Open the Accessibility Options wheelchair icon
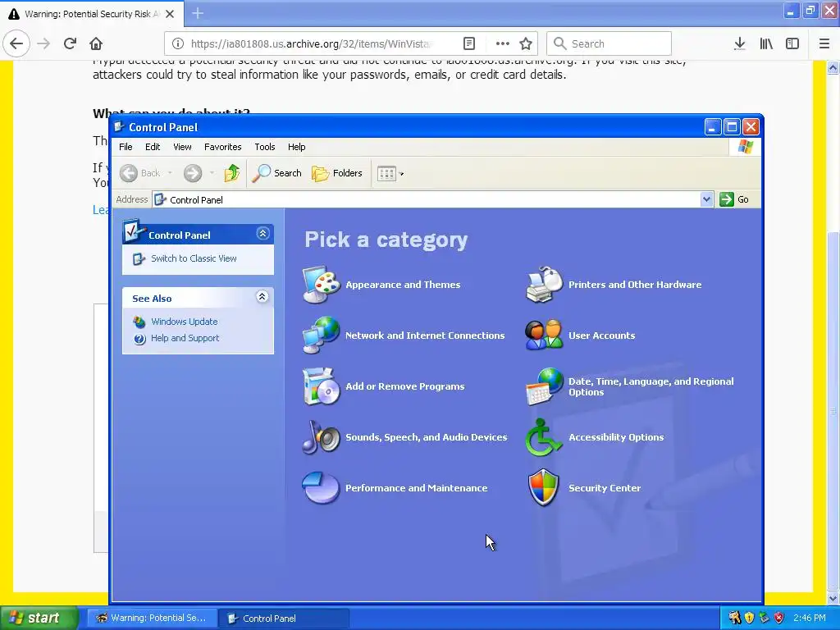 pyautogui.click(x=544, y=437)
